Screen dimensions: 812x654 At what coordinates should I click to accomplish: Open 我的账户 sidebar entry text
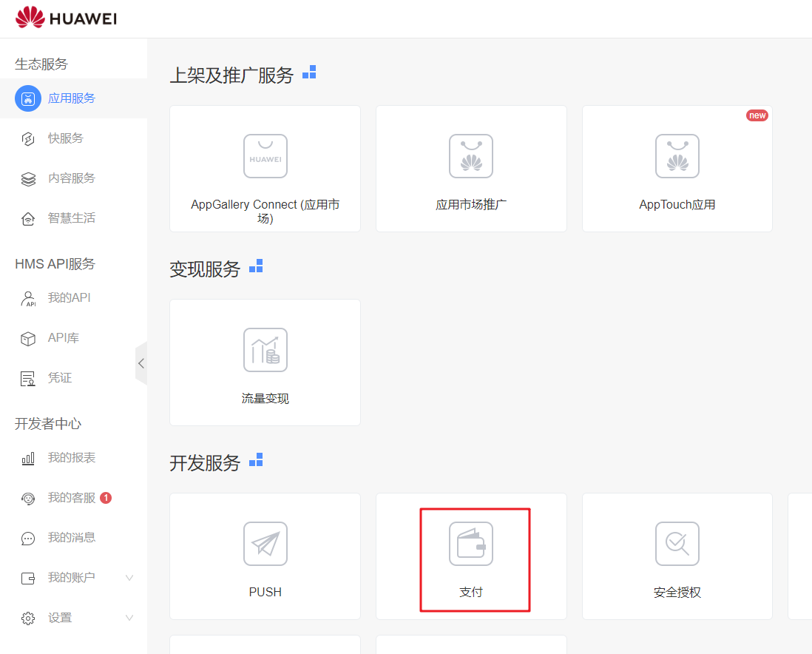pos(72,577)
